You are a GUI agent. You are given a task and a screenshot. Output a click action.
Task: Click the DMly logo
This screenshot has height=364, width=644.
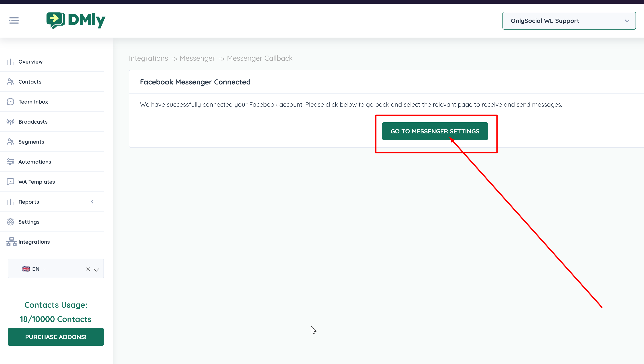pos(76,20)
